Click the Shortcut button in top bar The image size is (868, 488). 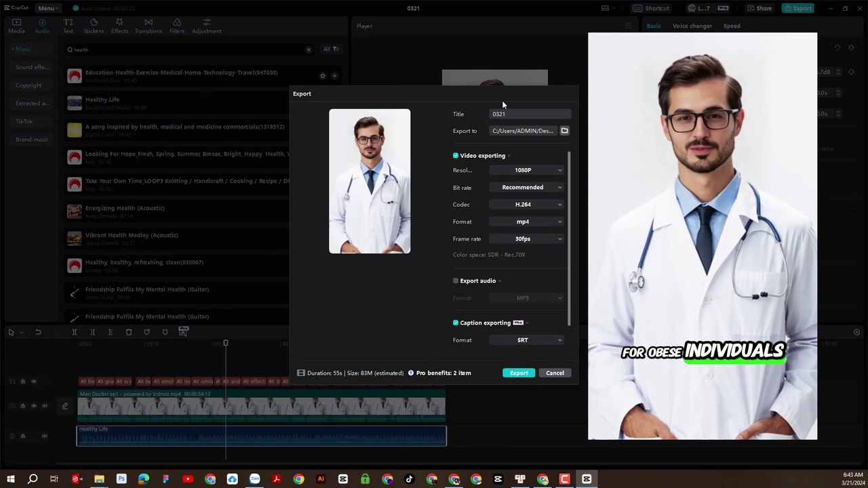(x=652, y=8)
